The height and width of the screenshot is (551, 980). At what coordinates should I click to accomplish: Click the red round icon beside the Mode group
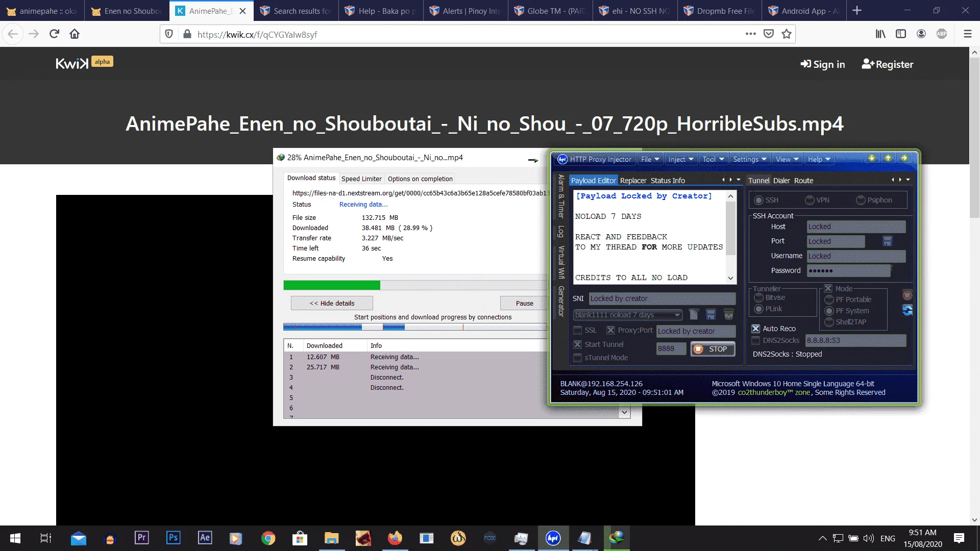(x=907, y=295)
